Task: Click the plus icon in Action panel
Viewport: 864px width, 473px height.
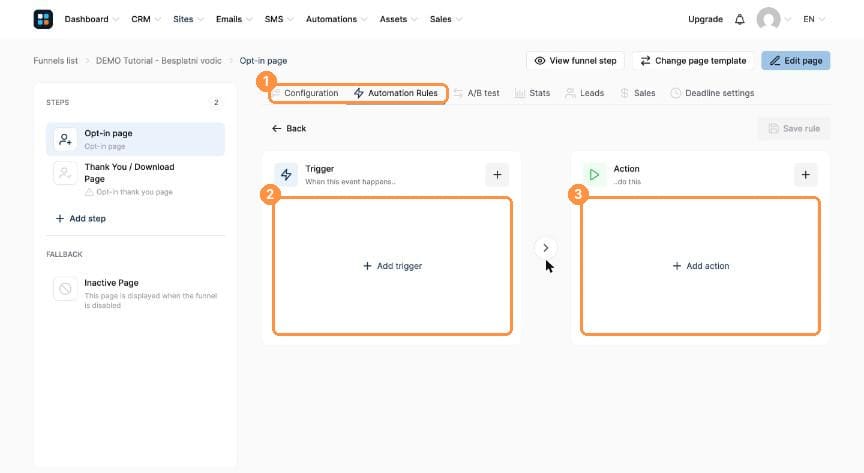Action: pyautogui.click(x=806, y=175)
